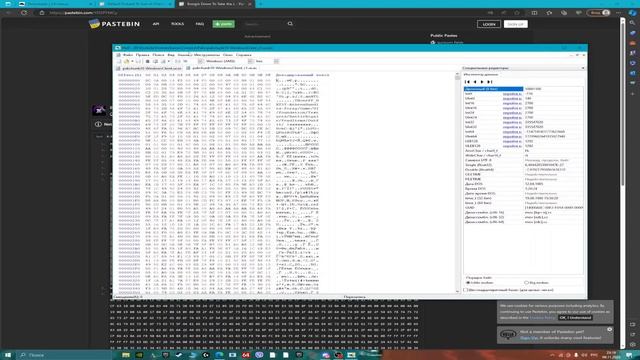Go to next byte in data inspector
Viewport: 640px width, 360px height.
coord(482,82)
